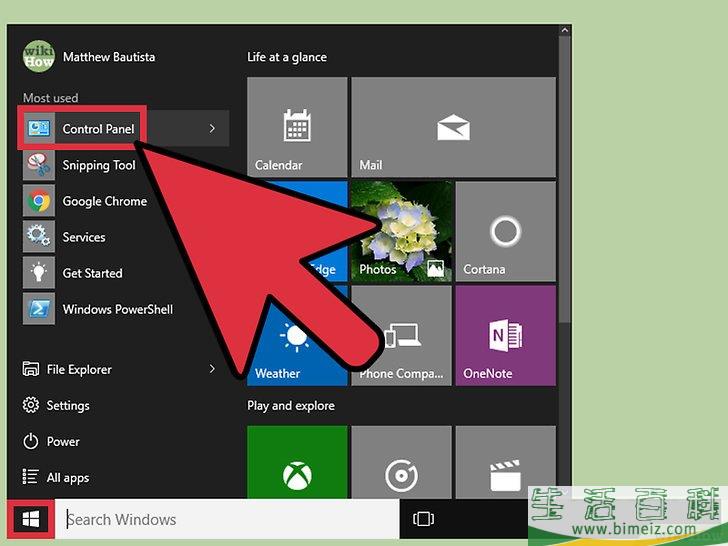Open the OneNote tile
728x546 pixels.
pos(506,336)
